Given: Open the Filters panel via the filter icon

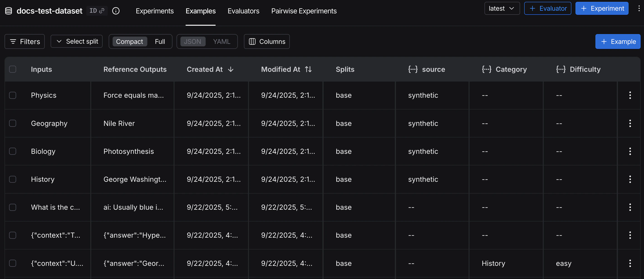Looking at the screenshot, I should pos(13,41).
